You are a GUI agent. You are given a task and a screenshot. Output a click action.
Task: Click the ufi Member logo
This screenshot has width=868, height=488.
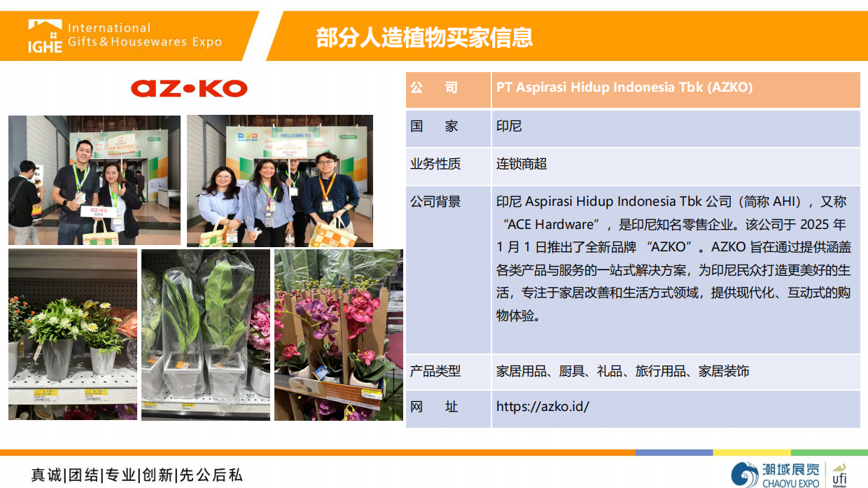(839, 475)
